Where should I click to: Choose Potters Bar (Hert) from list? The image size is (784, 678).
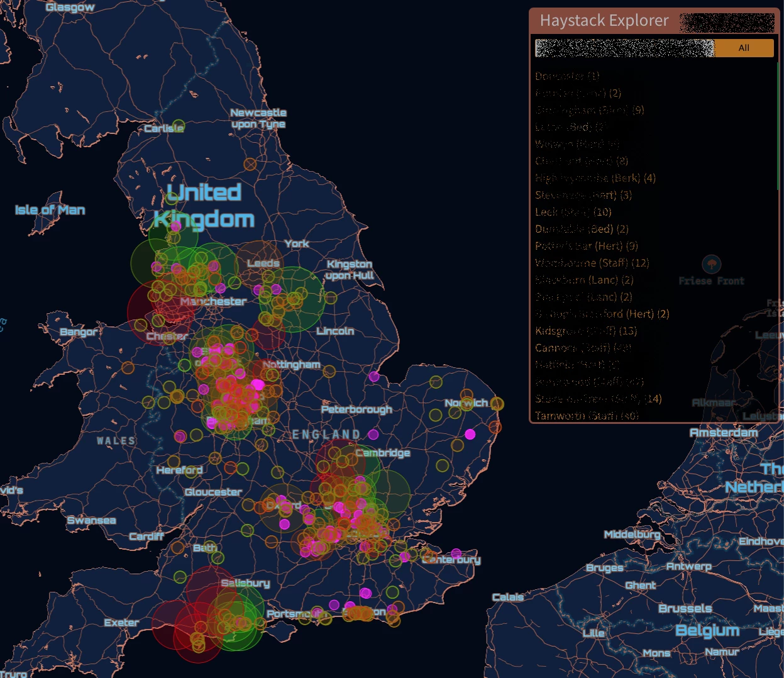587,246
